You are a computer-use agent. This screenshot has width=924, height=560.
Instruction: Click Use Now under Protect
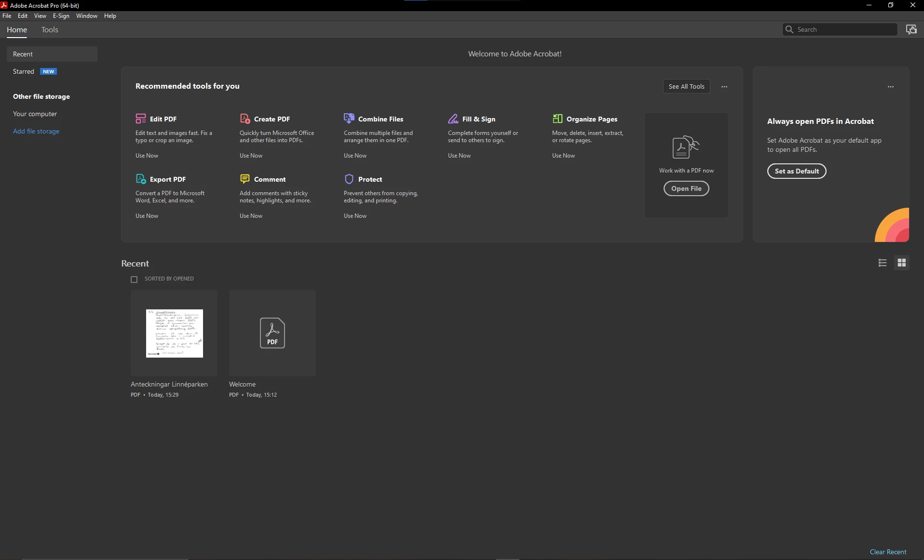pyautogui.click(x=355, y=216)
